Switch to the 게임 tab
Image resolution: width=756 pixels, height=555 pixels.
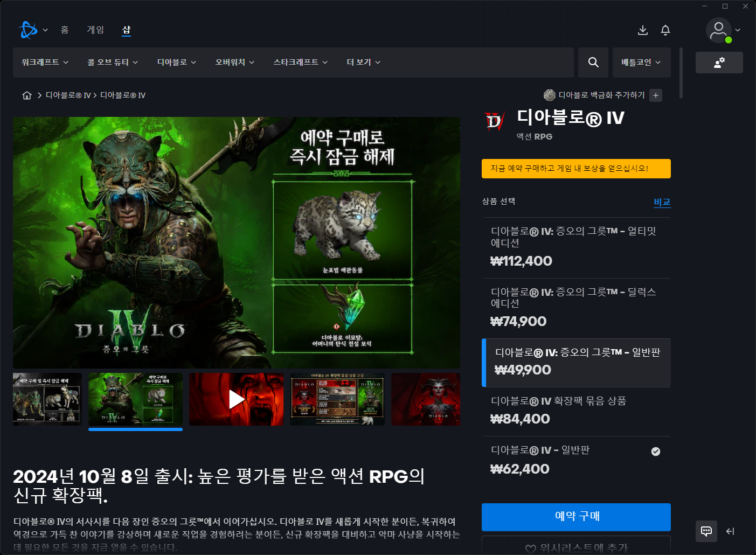point(95,30)
